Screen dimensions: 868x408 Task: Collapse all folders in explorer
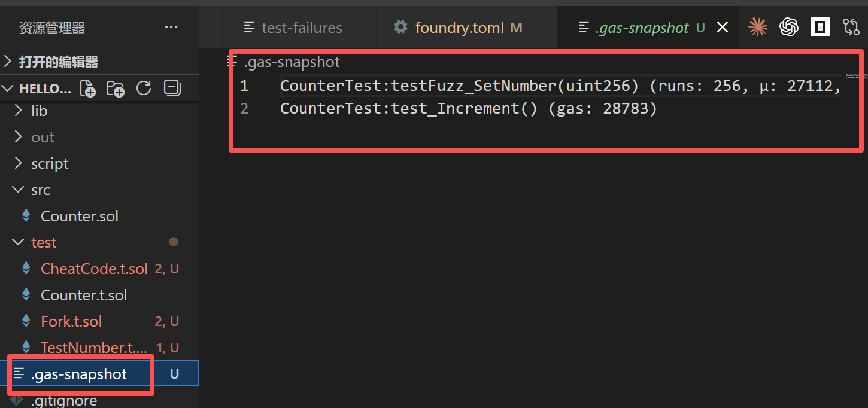click(172, 89)
